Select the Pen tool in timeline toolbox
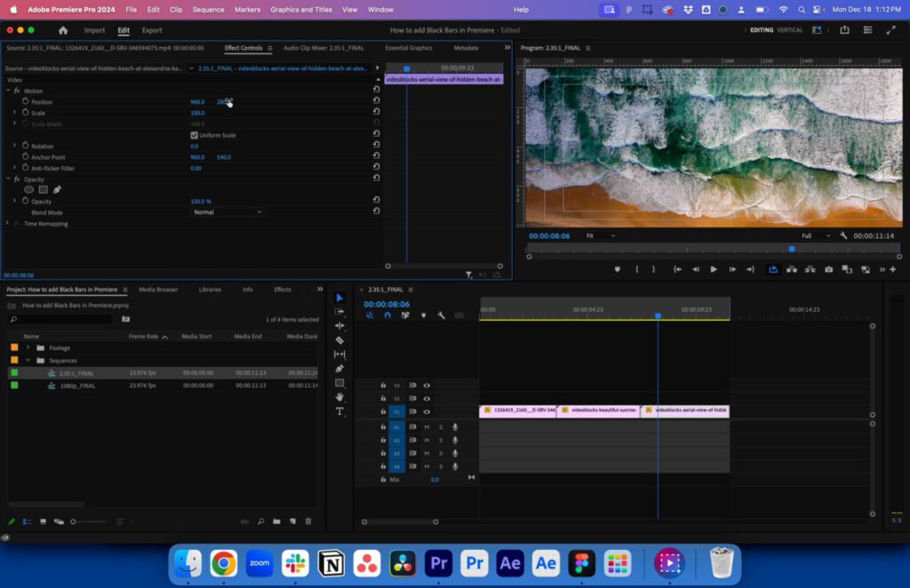 pyautogui.click(x=339, y=369)
